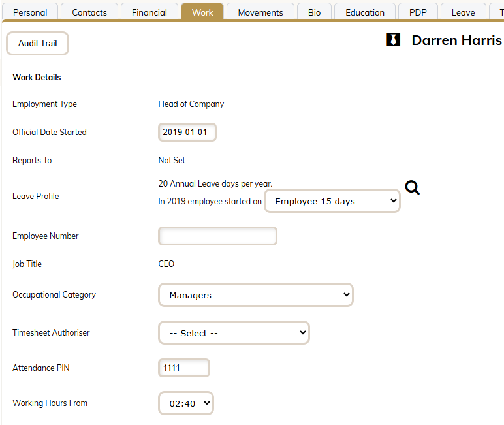Screen dimensions: 504x425
Task: Open the Working Hours From time dropdown
Action: (x=186, y=403)
